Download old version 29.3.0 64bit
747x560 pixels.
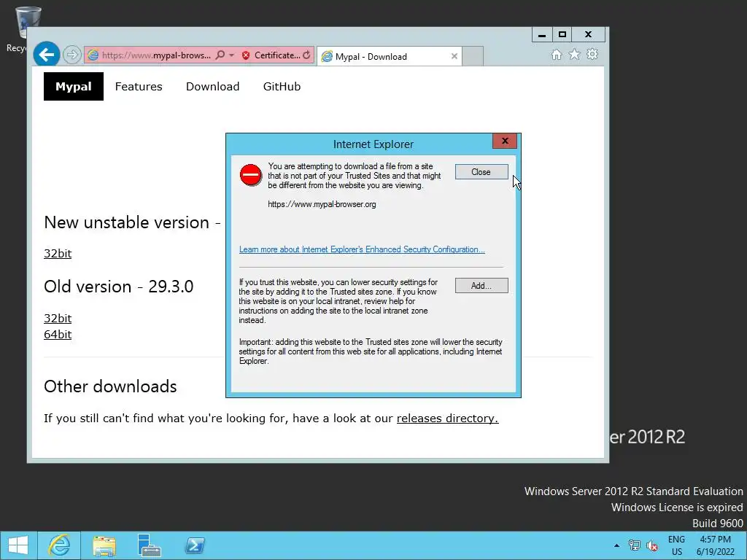pyautogui.click(x=58, y=334)
